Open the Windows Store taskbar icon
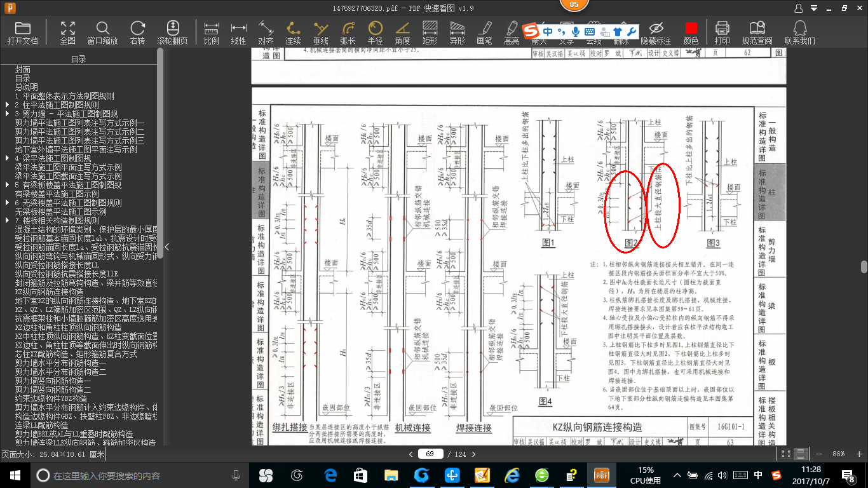This screenshot has width=868, height=488. [x=360, y=475]
